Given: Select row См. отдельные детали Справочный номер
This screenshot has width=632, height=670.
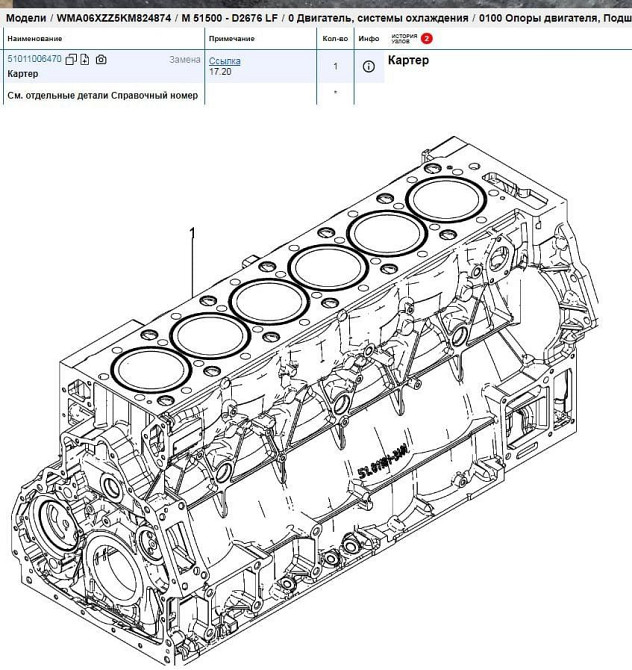Looking at the screenshot, I should (102, 95).
